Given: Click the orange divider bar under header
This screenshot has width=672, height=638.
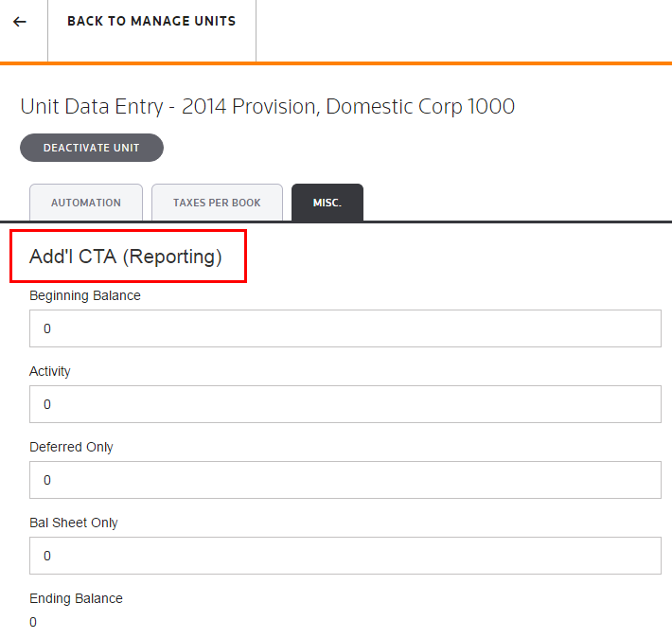Looking at the screenshot, I should (x=336, y=63).
